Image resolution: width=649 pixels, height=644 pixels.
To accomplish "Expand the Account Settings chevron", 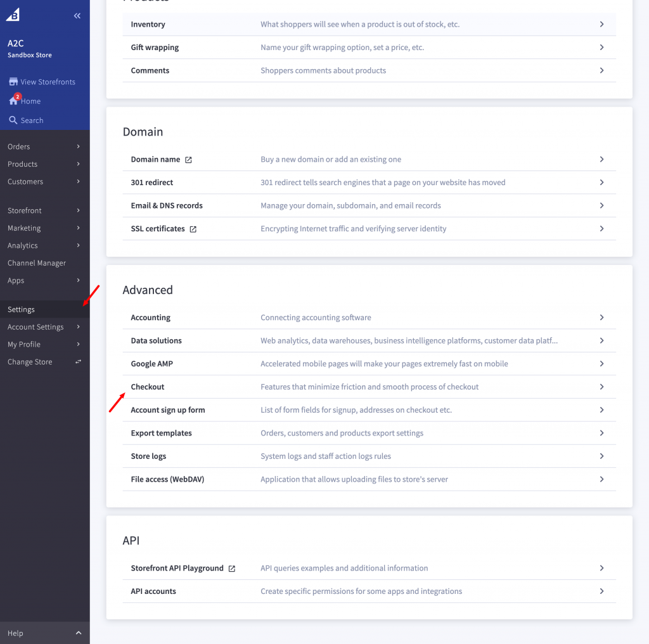I will click(78, 326).
